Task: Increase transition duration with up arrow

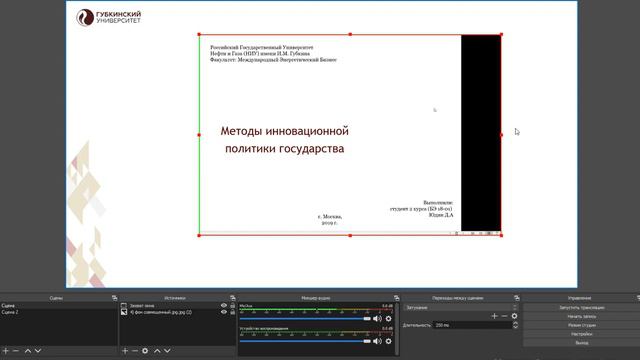Action: click(x=516, y=323)
